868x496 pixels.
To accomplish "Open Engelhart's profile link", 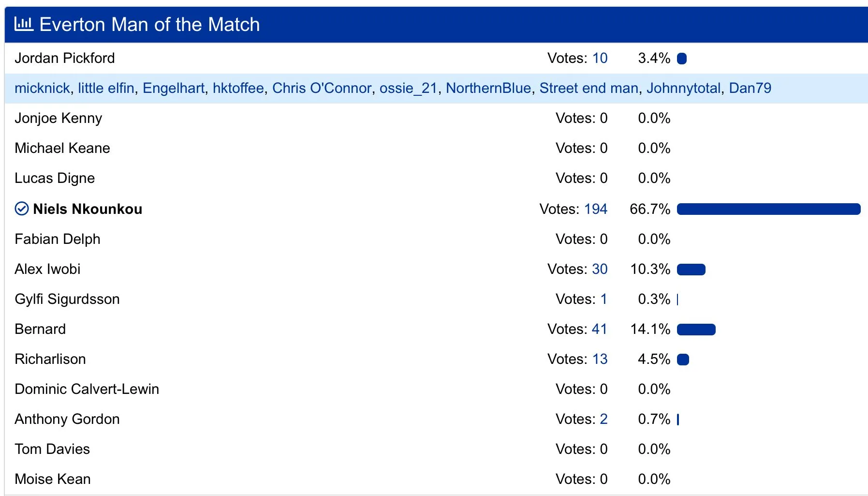I will pyautogui.click(x=174, y=88).
